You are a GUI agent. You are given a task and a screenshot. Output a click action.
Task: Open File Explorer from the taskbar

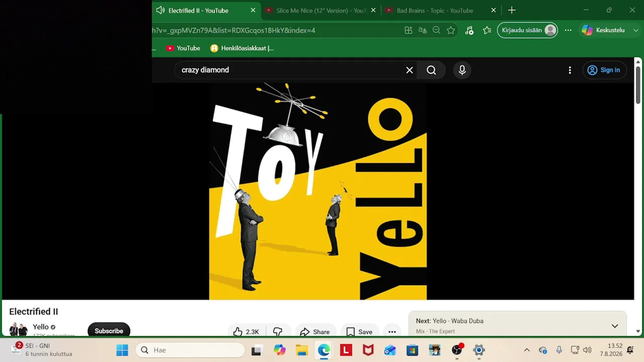click(x=301, y=350)
